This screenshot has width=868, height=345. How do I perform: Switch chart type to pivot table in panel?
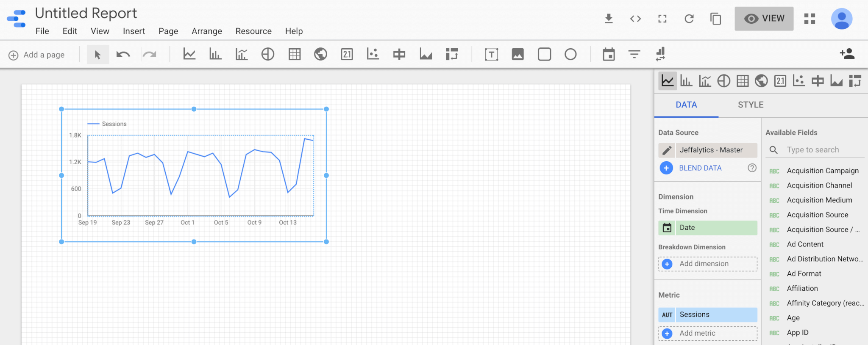tap(855, 80)
